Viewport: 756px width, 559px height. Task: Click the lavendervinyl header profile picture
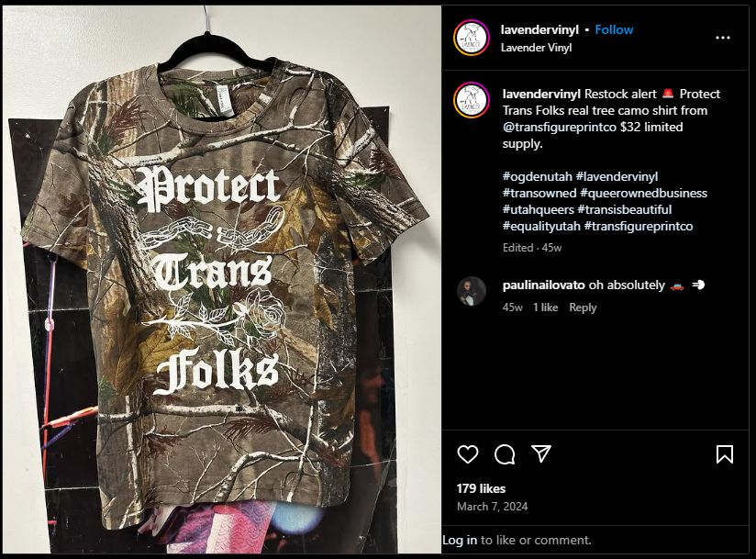pos(472,38)
